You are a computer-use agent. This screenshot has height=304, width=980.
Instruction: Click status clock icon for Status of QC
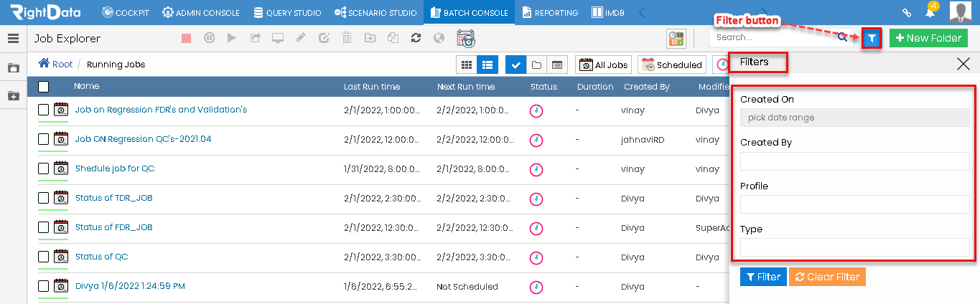pyautogui.click(x=536, y=257)
